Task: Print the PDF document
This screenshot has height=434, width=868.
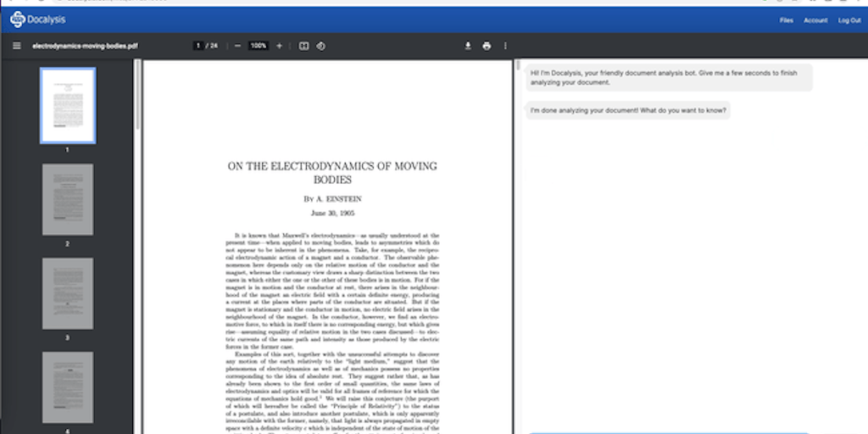Action: click(x=487, y=46)
